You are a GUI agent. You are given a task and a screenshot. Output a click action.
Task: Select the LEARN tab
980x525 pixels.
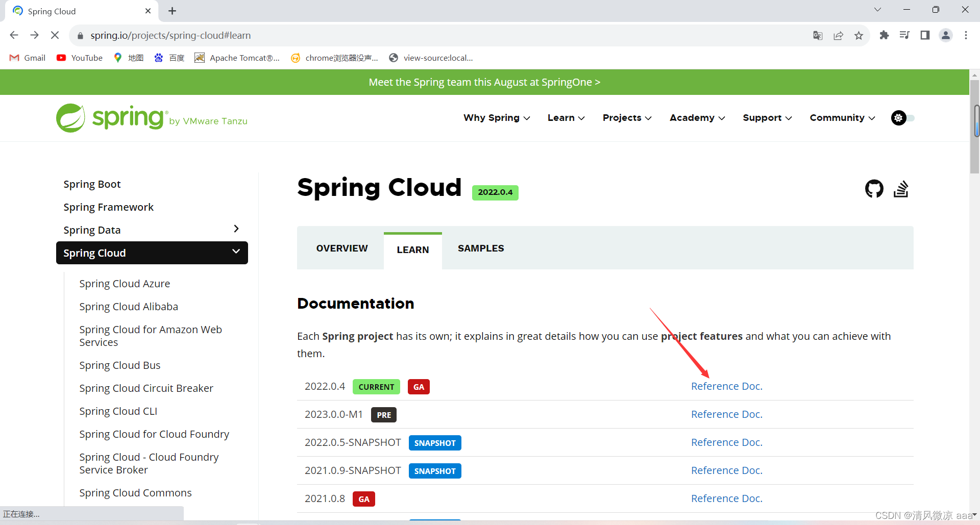[413, 250]
